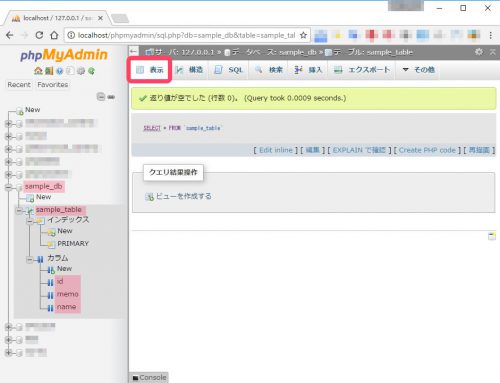Click New under the インデックス node
Image resolution: width=500 pixels, height=383 pixels.
(x=65, y=231)
